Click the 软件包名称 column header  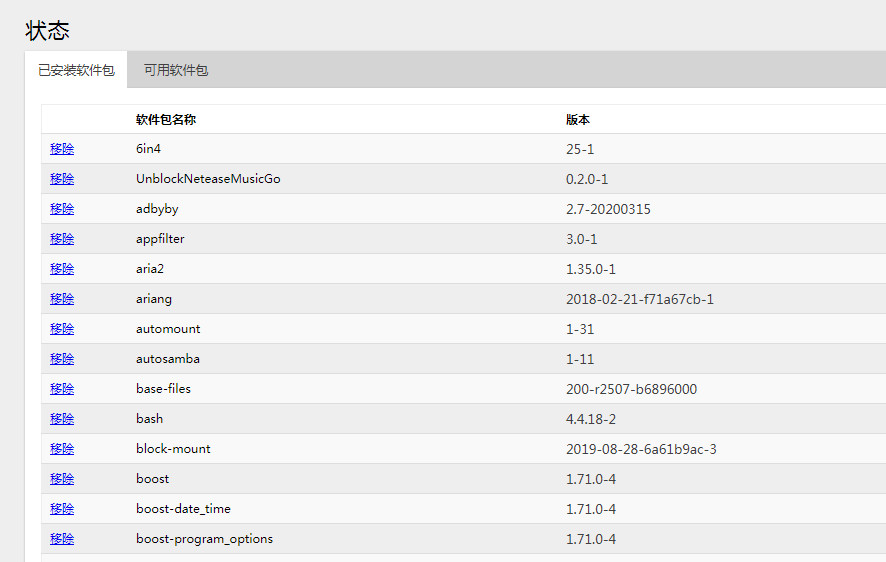(166, 120)
